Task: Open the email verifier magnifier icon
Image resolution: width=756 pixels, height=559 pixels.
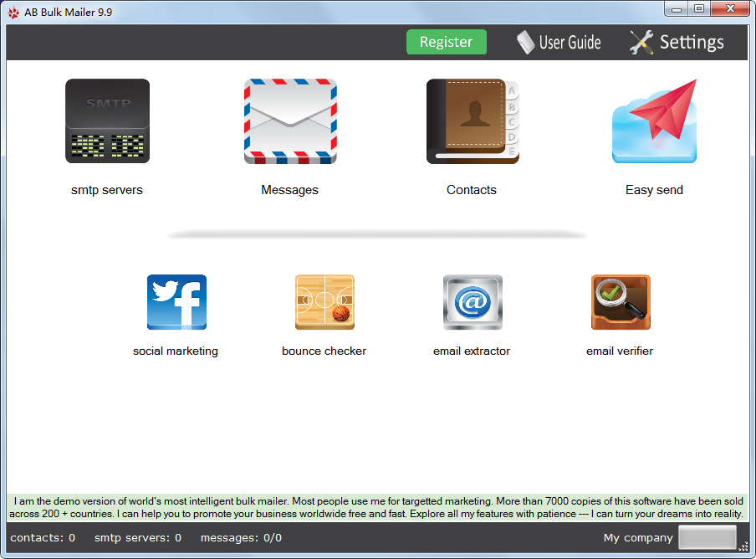Action: [x=621, y=302]
